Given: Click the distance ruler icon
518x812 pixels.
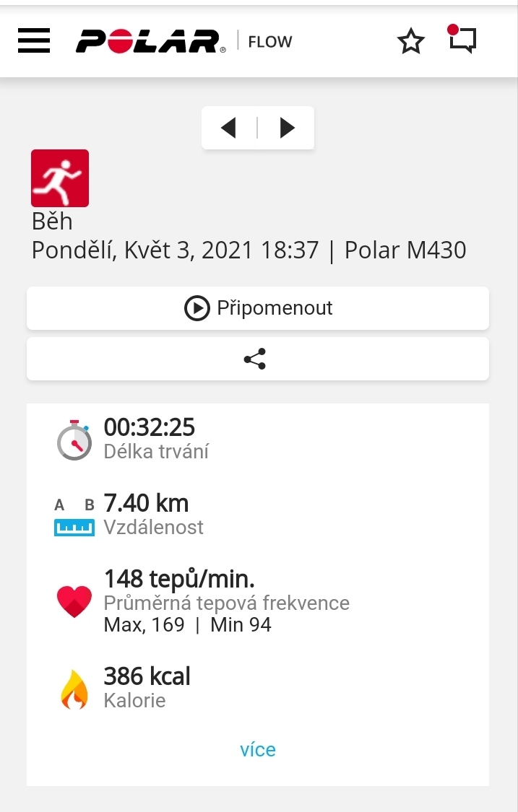Looking at the screenshot, I should click(74, 517).
